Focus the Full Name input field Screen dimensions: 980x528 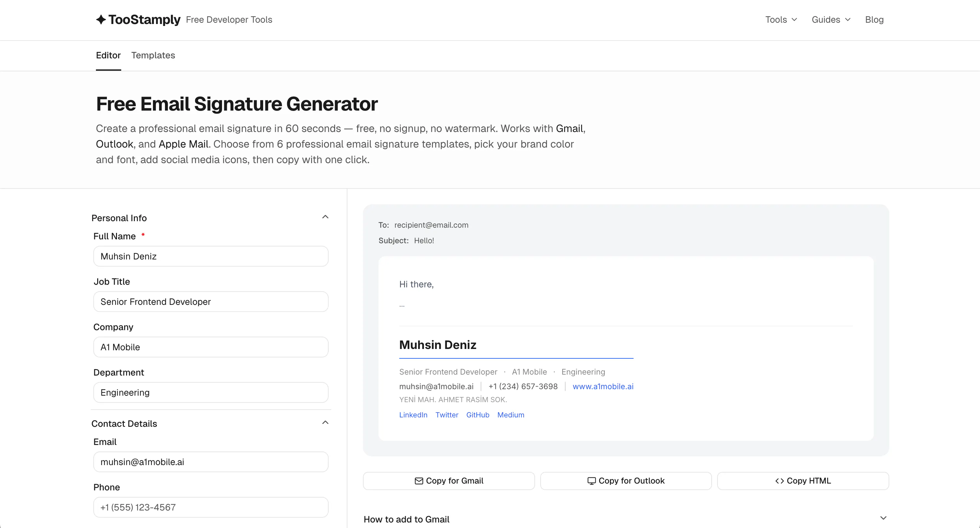[x=211, y=256]
